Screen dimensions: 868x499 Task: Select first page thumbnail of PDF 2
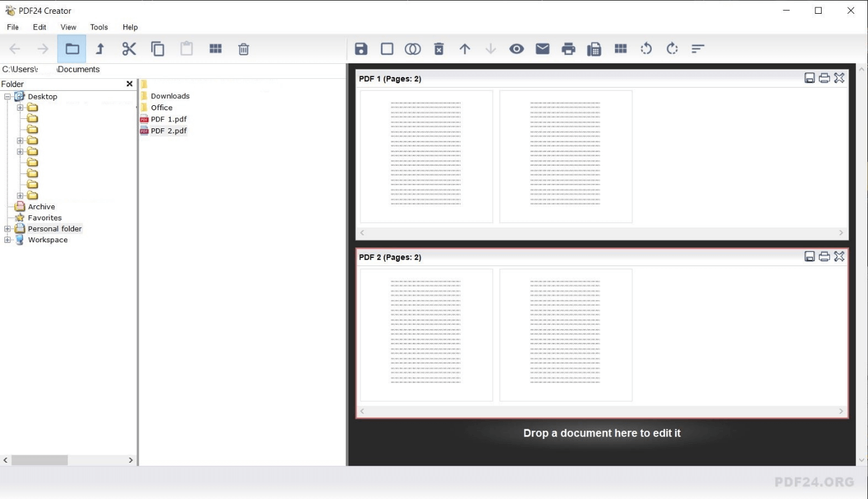click(426, 335)
